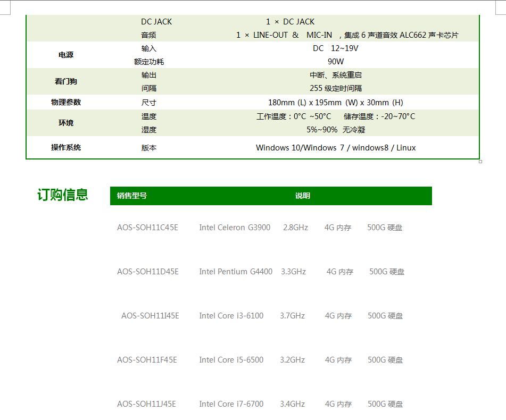
Task: Select model AOS-SOH11I45E
Action: point(150,316)
